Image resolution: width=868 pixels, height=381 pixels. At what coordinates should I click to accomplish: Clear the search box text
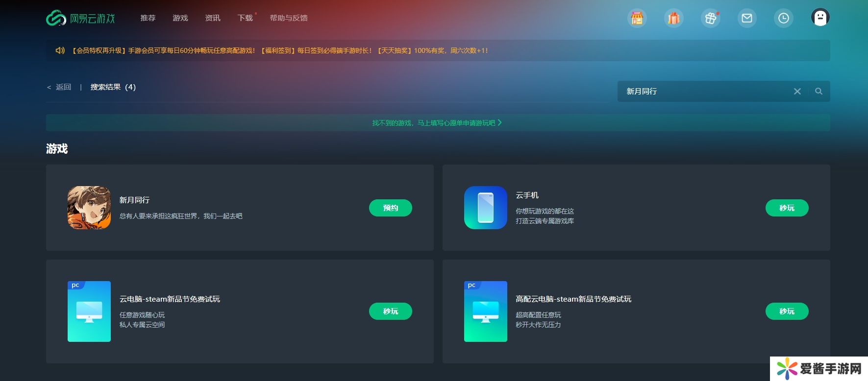[x=797, y=91]
